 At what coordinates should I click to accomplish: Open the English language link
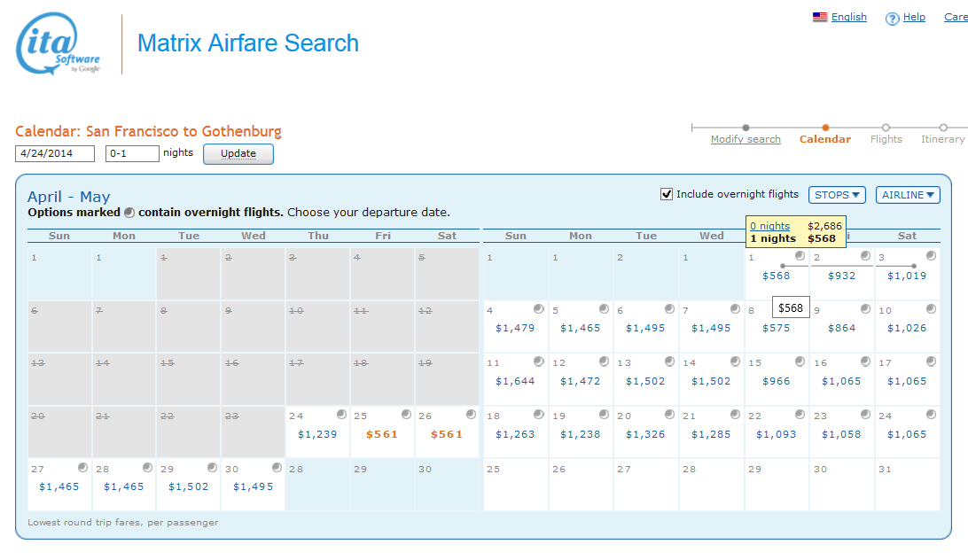point(848,17)
